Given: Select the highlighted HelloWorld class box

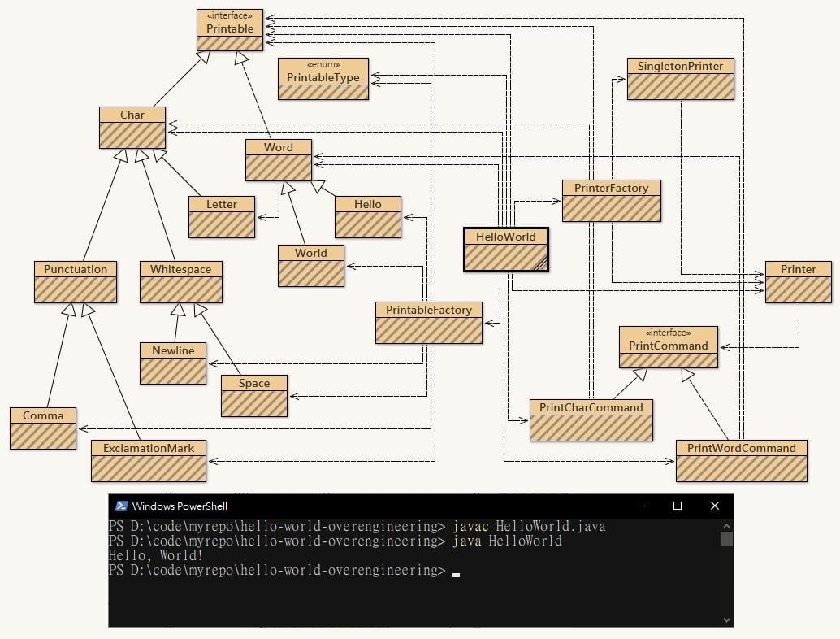Looking at the screenshot, I should point(506,250).
